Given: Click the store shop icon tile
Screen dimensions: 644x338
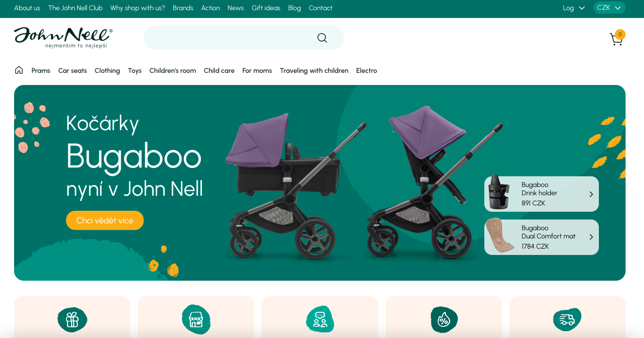Looking at the screenshot, I should 196,320.
